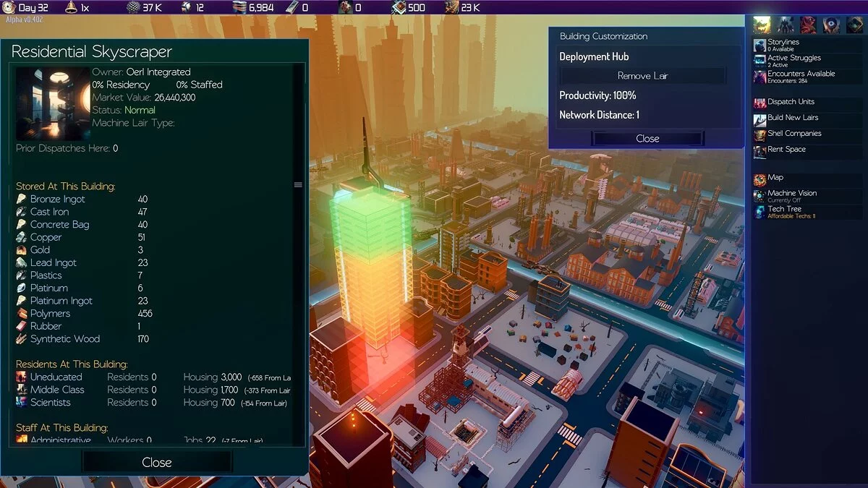This screenshot has width=868, height=488.
Task: Click the Encounters Available icon
Action: pos(759,77)
